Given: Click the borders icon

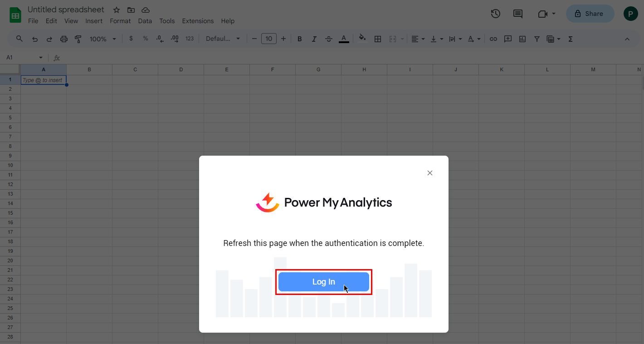Looking at the screenshot, I should coord(377,39).
